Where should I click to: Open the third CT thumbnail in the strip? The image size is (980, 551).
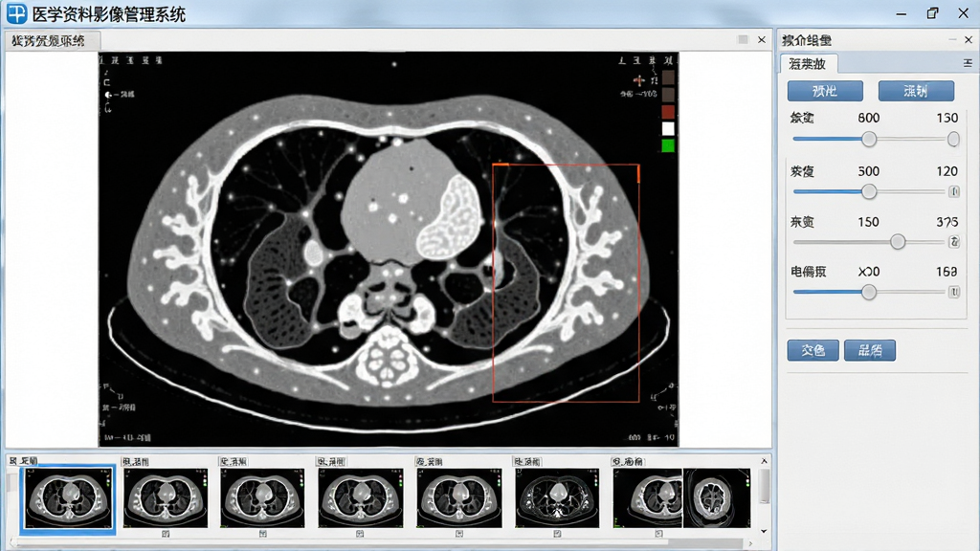pyautogui.click(x=262, y=498)
